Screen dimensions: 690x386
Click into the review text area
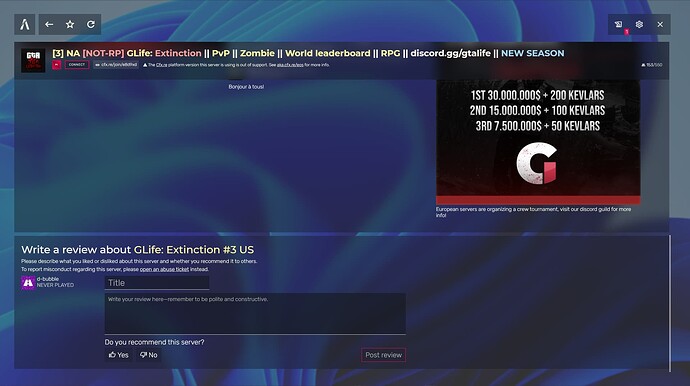(255, 314)
